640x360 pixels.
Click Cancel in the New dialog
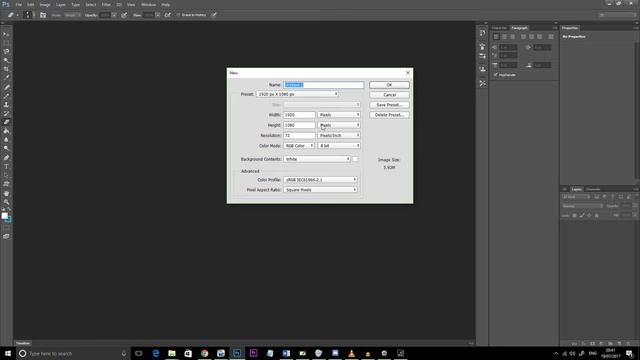coord(389,95)
